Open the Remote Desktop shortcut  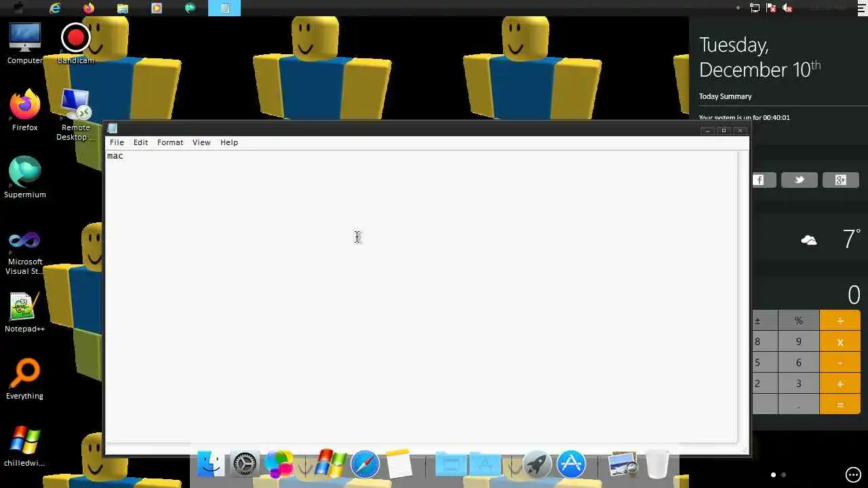tap(75, 115)
